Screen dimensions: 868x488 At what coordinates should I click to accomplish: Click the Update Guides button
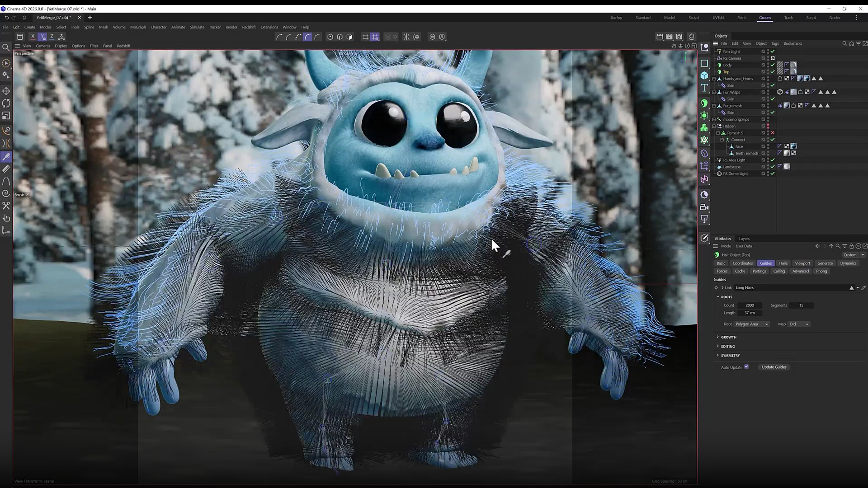pyautogui.click(x=774, y=367)
